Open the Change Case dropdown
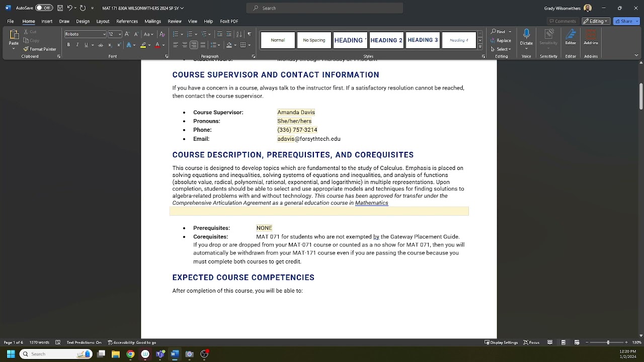644x362 pixels. [x=148, y=34]
